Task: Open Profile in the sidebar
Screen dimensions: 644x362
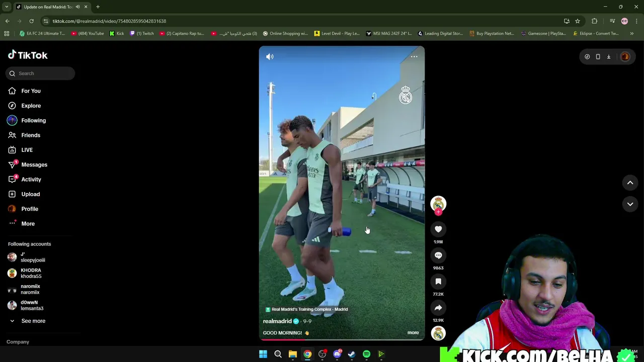Action: click(30, 209)
